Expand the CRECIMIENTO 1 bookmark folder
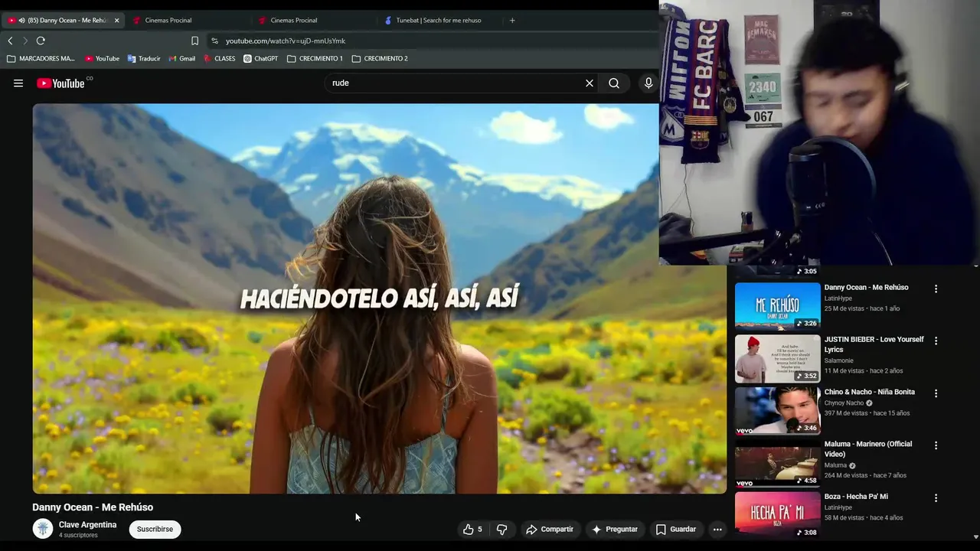Image resolution: width=980 pixels, height=551 pixels. click(x=315, y=58)
